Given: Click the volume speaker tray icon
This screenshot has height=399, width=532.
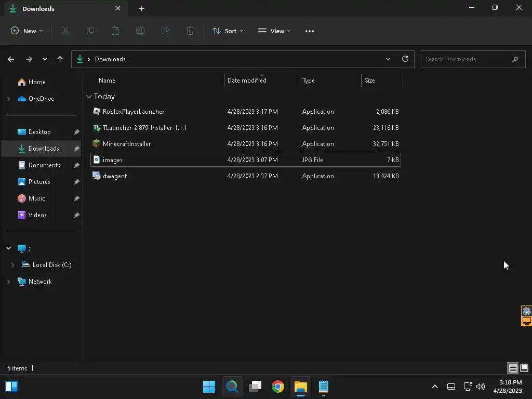Looking at the screenshot, I should (481, 387).
